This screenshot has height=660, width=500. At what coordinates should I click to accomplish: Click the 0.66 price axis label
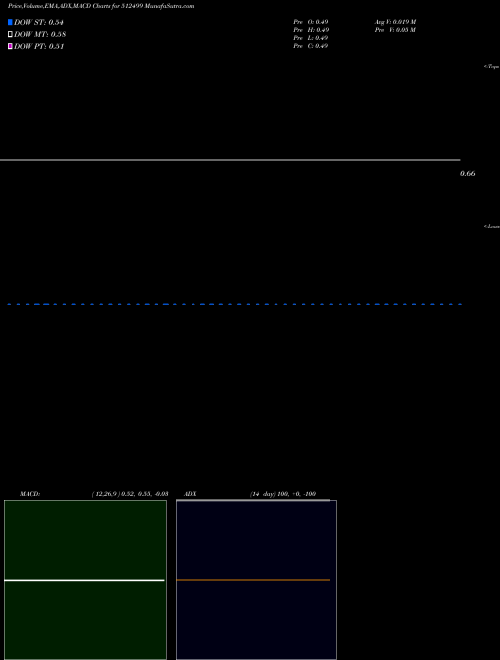(x=468, y=173)
